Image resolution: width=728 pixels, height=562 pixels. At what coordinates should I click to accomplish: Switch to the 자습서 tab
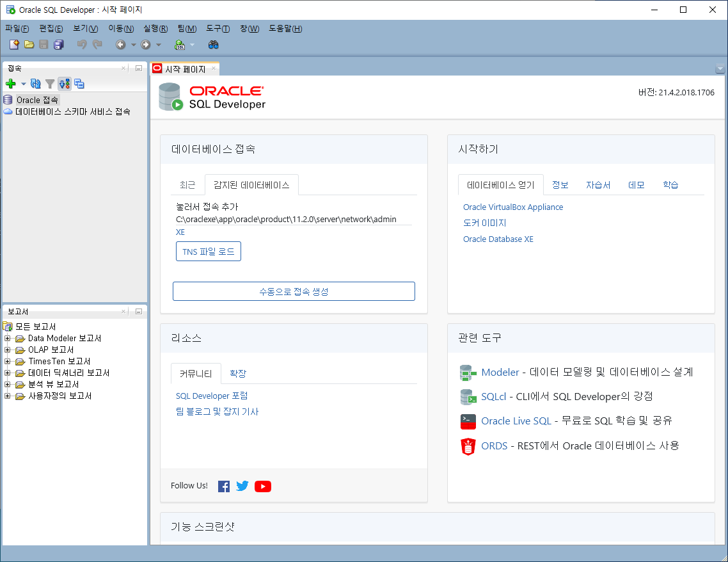pos(598,185)
